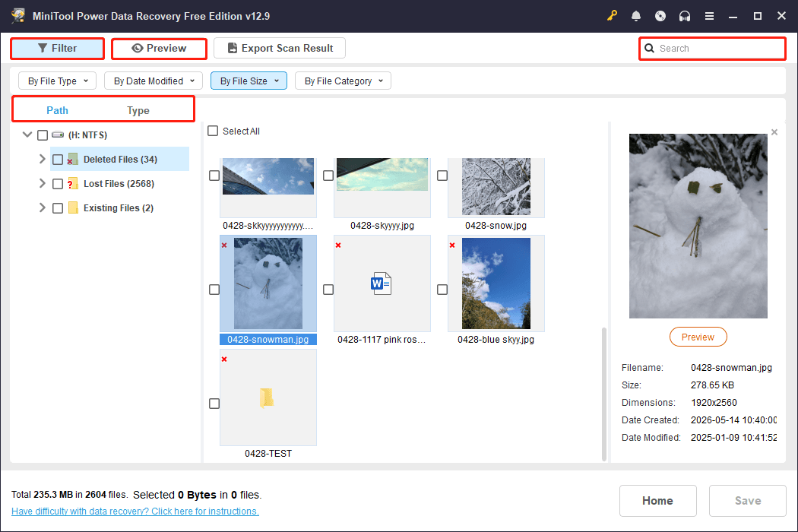Image resolution: width=798 pixels, height=532 pixels.
Task: Click the Preview toolbar button
Action: coord(160,49)
